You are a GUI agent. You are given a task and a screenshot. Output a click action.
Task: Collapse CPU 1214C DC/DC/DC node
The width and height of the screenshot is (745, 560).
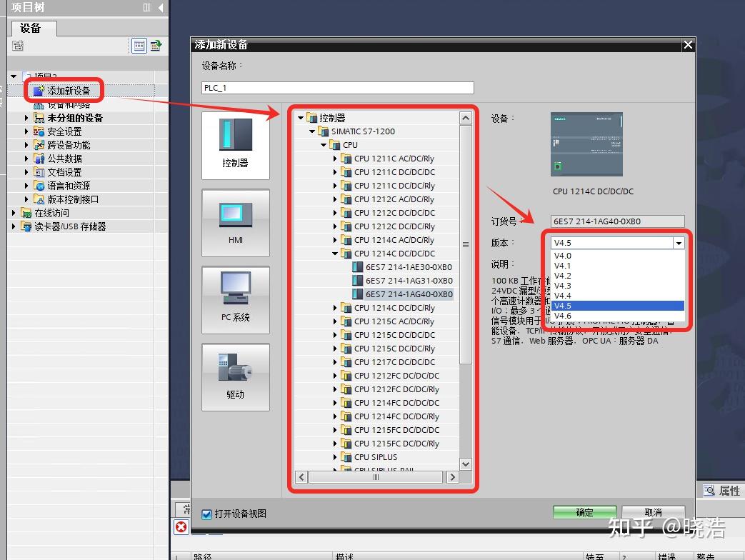(335, 254)
